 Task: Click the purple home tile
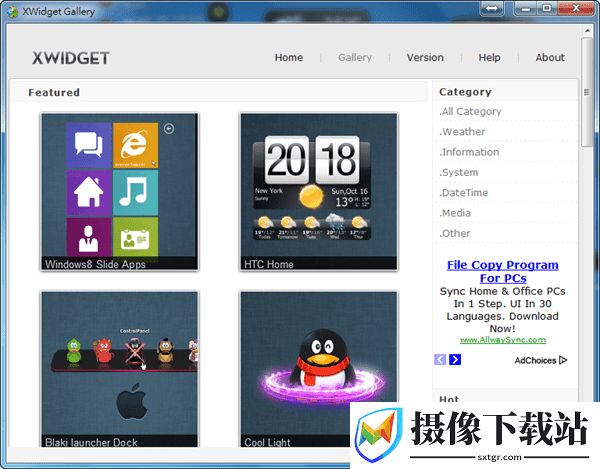[89, 192]
